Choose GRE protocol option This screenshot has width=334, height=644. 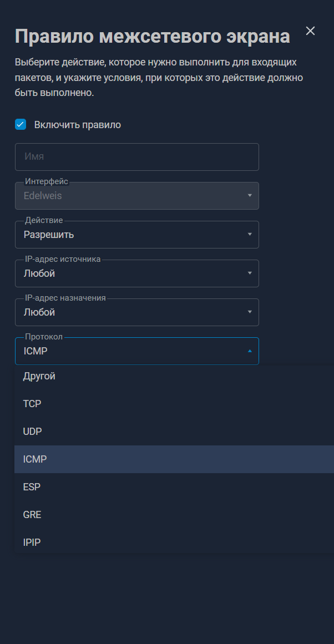click(32, 515)
